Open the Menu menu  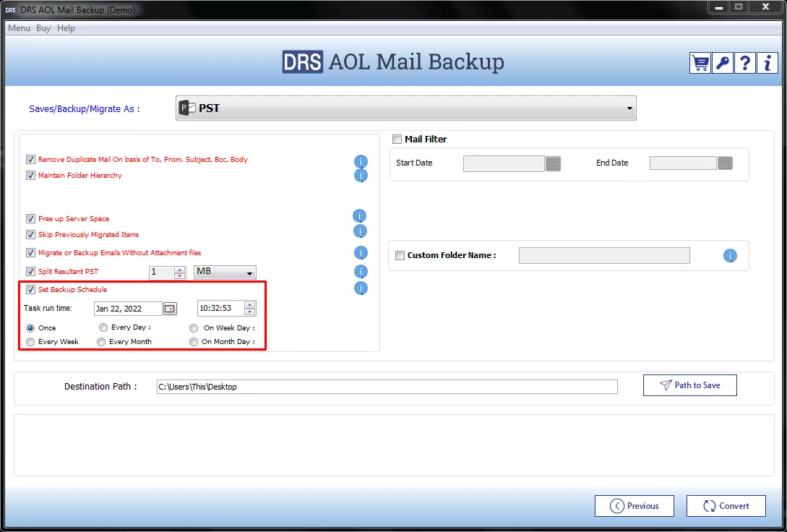(x=19, y=28)
